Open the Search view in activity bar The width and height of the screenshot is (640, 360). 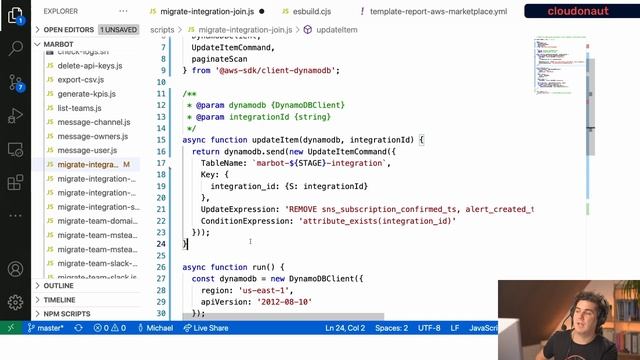(15, 48)
